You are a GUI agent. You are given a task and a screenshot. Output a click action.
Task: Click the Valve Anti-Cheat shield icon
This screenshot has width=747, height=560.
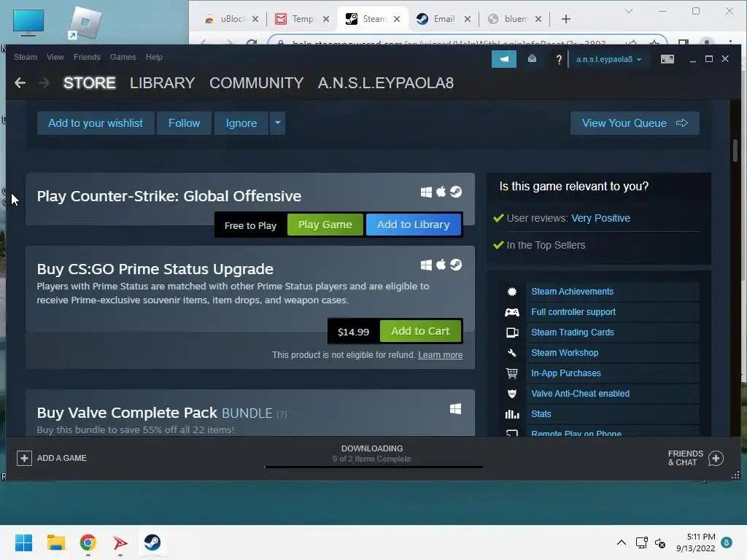point(512,394)
